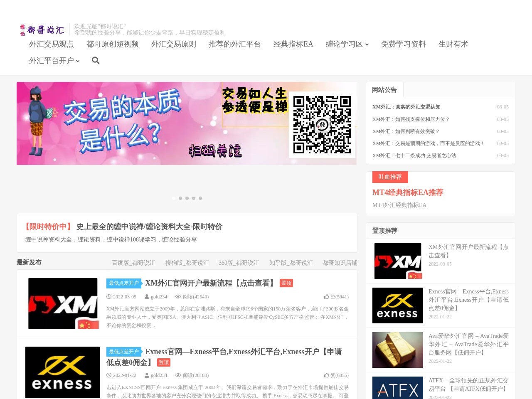Viewport: 532px width, 399px height.
Task: Open notice XM外汇：真实的外汇交易认知
Action: pos(406,107)
